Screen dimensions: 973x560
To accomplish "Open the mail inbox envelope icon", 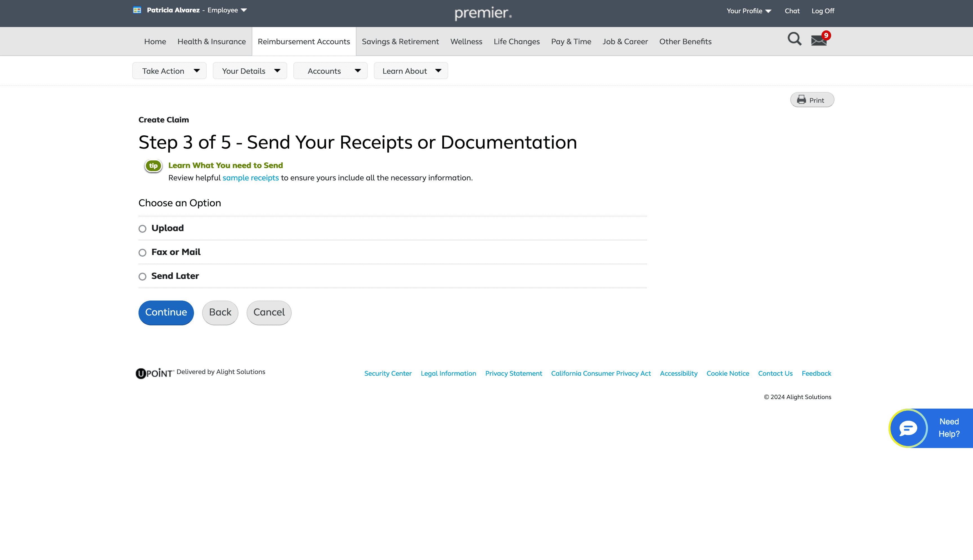I will [818, 41].
